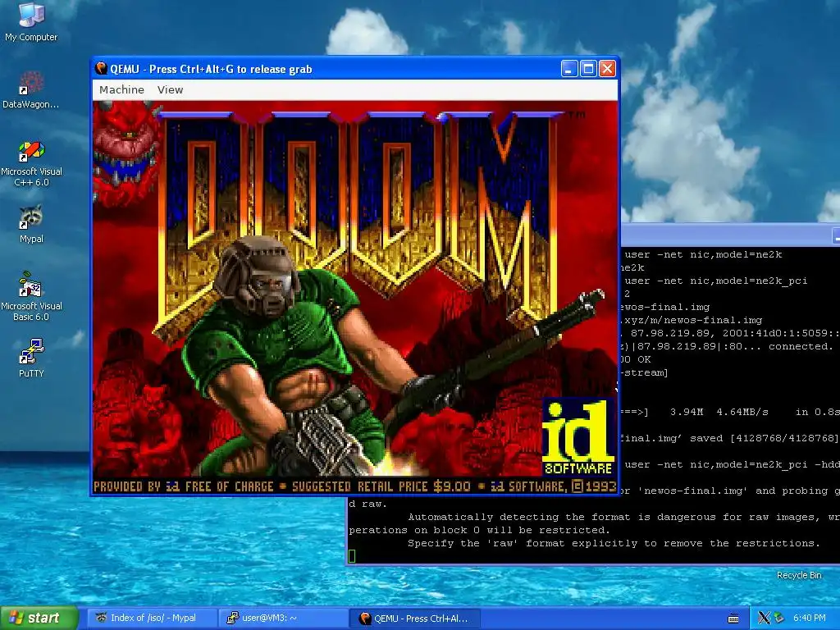840x630 pixels.
Task: Click the terminal cursor in PuTTY window
Action: (352, 556)
